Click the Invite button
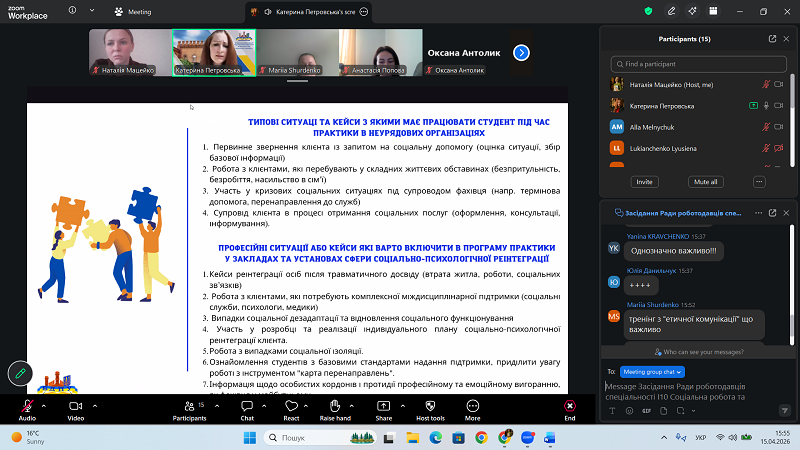This screenshot has height=450, width=800. 644,182
